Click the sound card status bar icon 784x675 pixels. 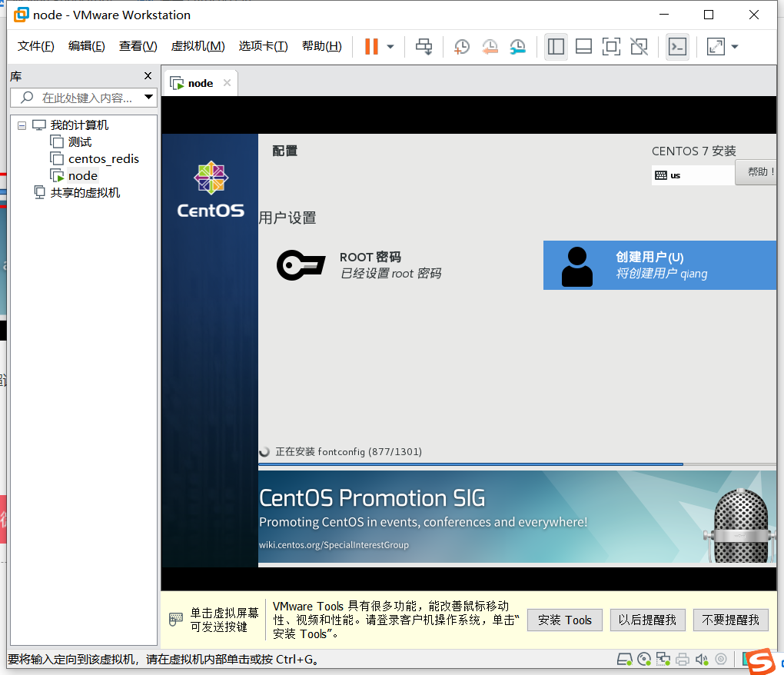click(x=702, y=660)
